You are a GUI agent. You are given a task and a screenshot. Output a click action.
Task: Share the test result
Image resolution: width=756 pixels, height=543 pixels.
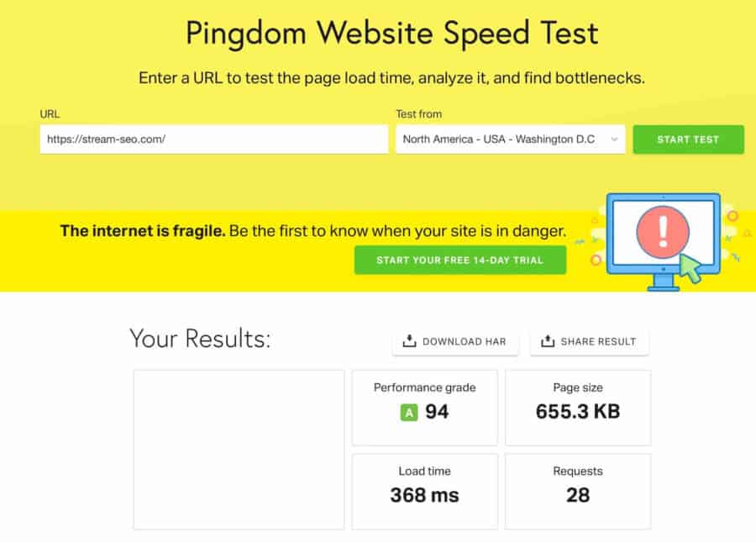click(x=589, y=342)
